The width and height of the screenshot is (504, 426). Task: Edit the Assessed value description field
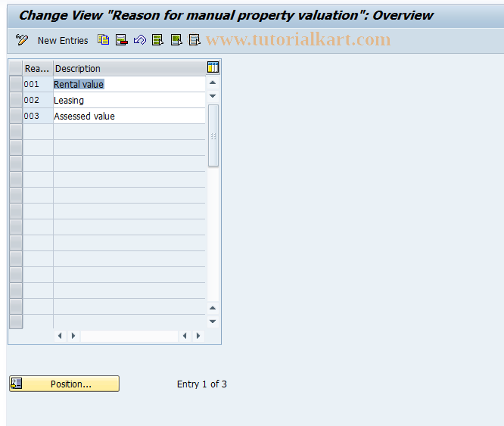point(129,116)
